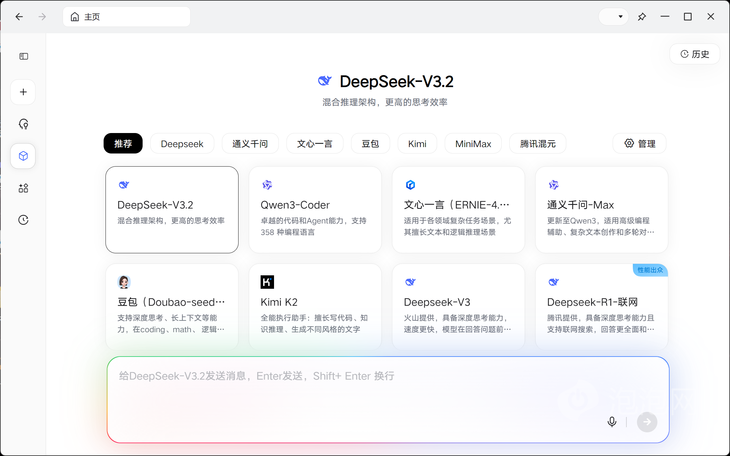Image resolution: width=730 pixels, height=456 pixels.
Task: Click the 历史 history button
Action: (x=694, y=54)
